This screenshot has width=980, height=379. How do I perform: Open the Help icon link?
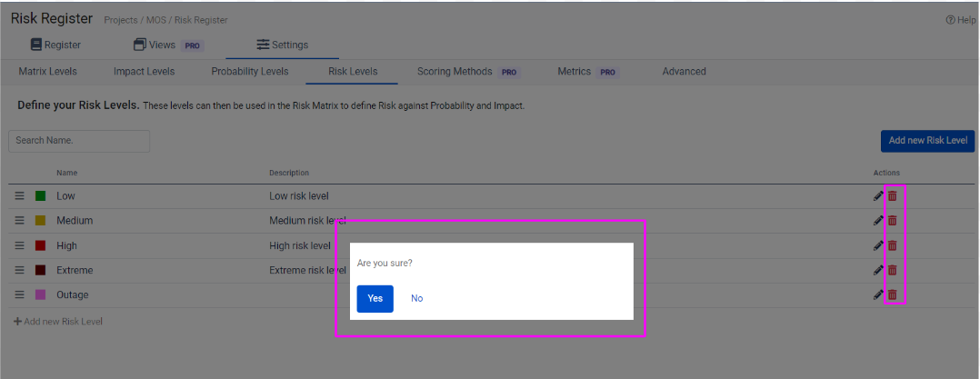pyautogui.click(x=961, y=20)
